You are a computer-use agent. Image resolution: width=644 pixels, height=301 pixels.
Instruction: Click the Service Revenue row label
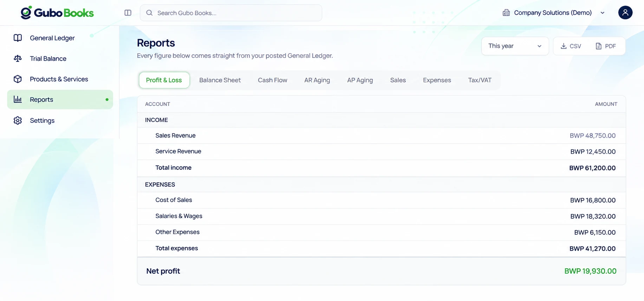pos(178,151)
